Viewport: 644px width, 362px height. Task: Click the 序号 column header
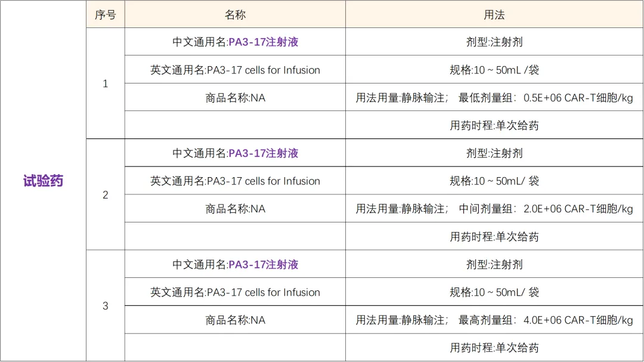(106, 15)
